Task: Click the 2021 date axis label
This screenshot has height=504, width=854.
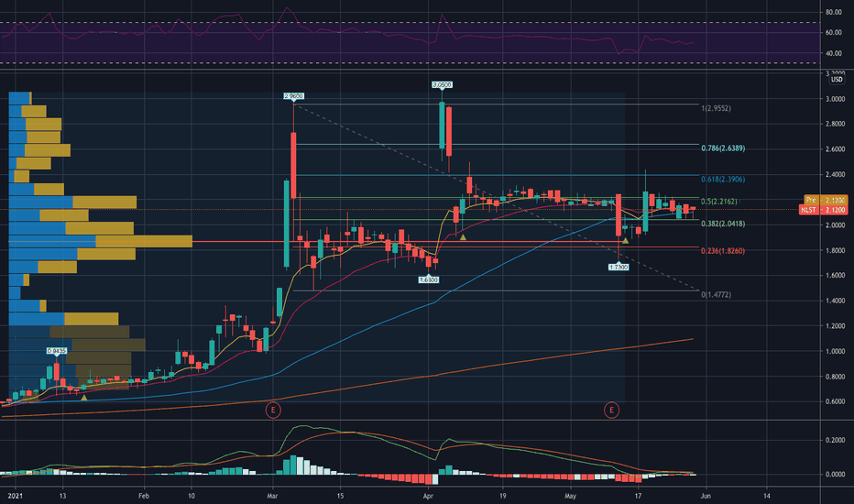Action: pos(16,496)
